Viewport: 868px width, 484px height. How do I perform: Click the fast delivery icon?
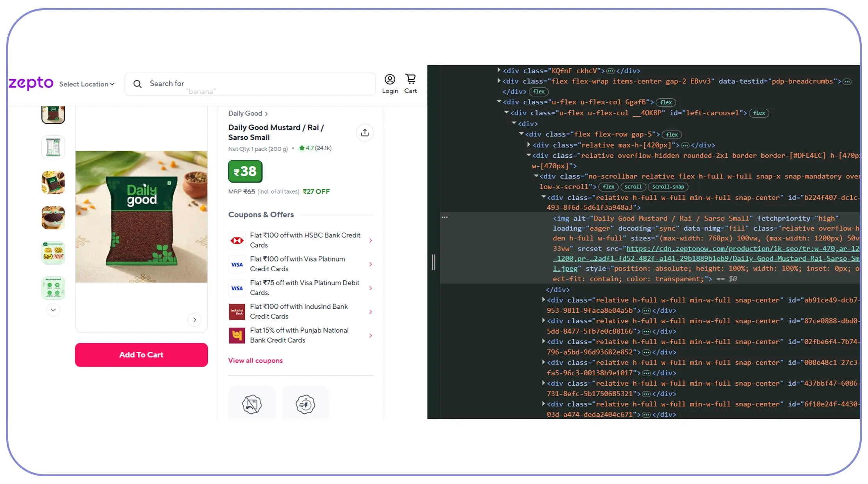pyautogui.click(x=305, y=404)
